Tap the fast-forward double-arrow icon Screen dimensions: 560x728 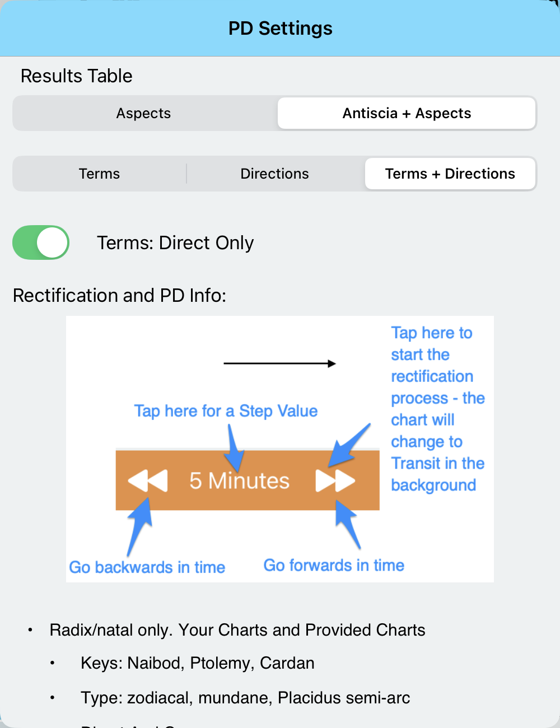click(x=335, y=480)
